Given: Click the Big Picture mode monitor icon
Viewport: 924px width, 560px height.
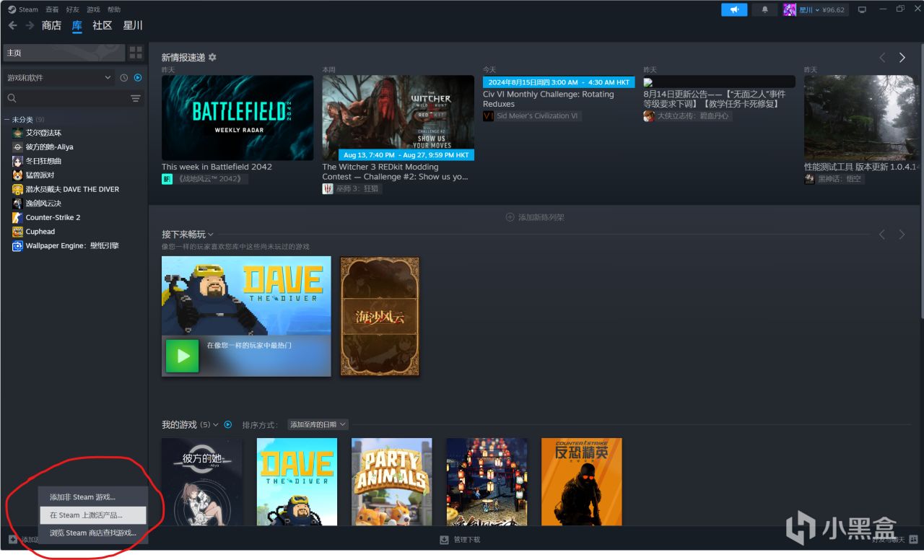Looking at the screenshot, I should (x=861, y=9).
